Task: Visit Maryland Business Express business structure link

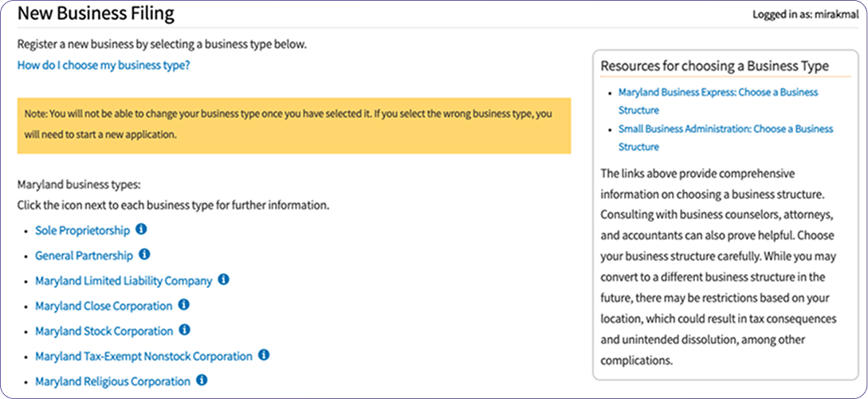Action: coord(718,100)
